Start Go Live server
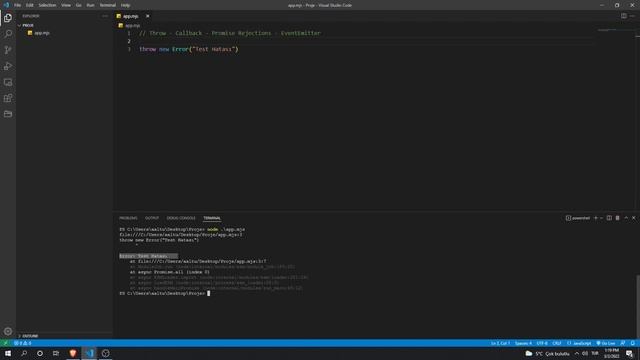The width and height of the screenshot is (640, 360). click(606, 343)
